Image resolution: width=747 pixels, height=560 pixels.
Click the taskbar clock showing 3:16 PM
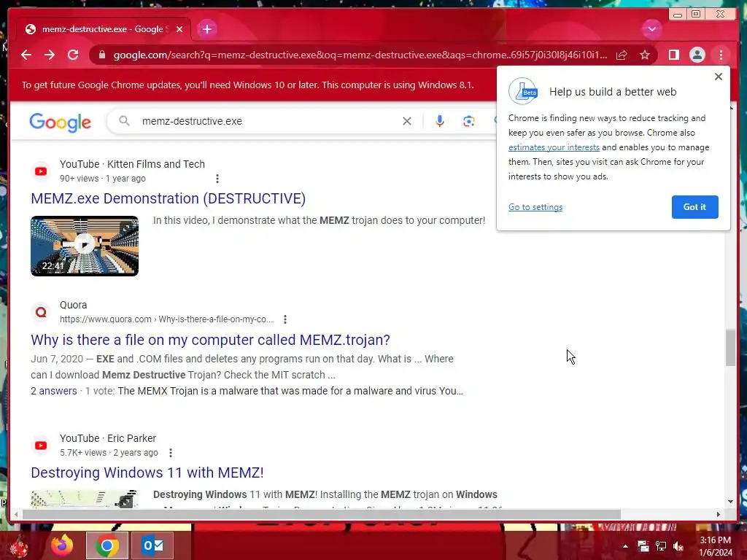coord(715,546)
